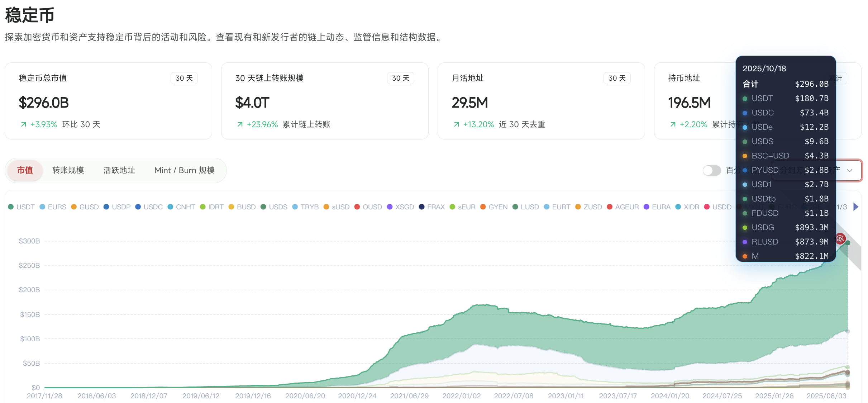Enable the 百分比 view toggle switch
Image resolution: width=868 pixels, height=403 pixels.
pyautogui.click(x=711, y=170)
